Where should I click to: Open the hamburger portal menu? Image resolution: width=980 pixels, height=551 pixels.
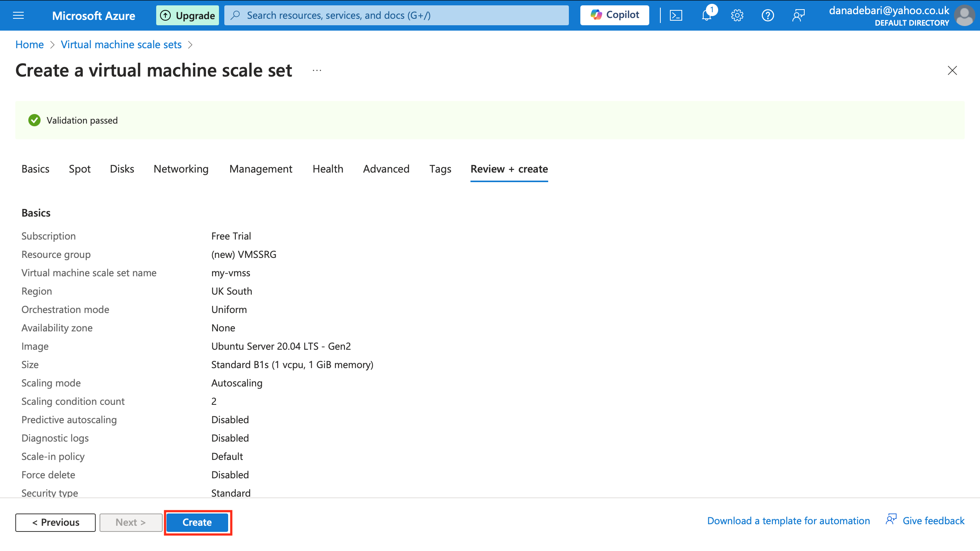(18, 15)
